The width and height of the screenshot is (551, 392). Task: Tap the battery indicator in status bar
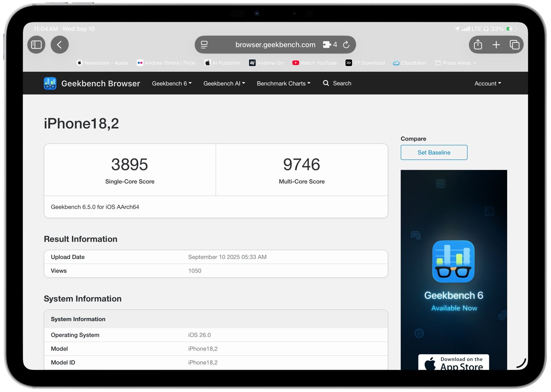coord(512,29)
